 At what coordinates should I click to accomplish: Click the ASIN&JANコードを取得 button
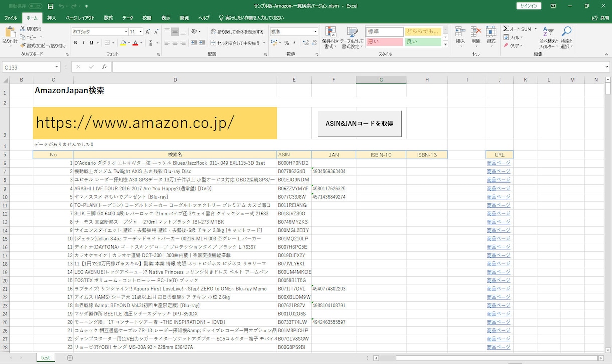359,124
